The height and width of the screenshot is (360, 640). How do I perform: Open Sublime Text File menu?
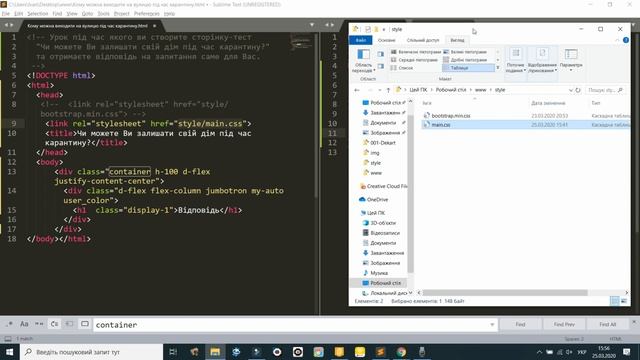[x=5, y=13]
